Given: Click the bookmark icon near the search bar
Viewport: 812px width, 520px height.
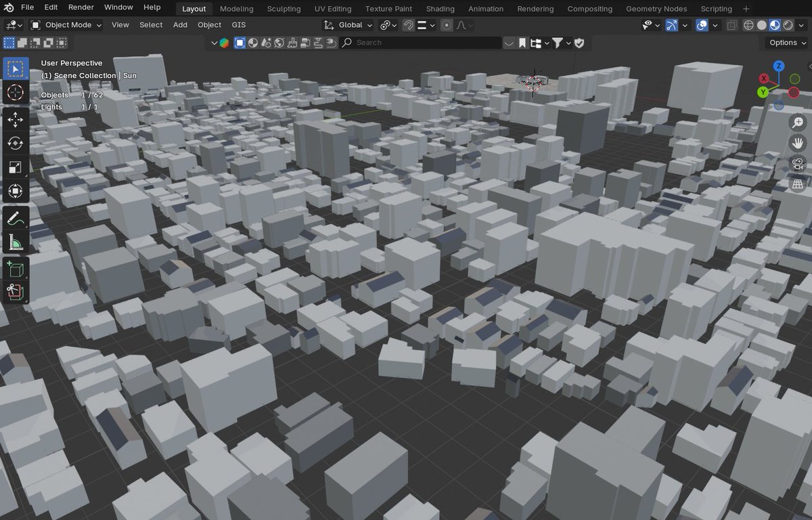Looking at the screenshot, I should click(522, 43).
